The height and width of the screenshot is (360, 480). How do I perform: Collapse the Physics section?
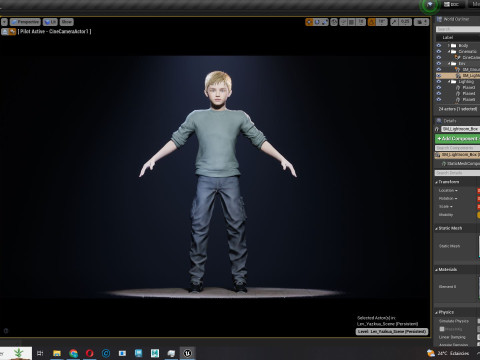pyautogui.click(x=436, y=312)
